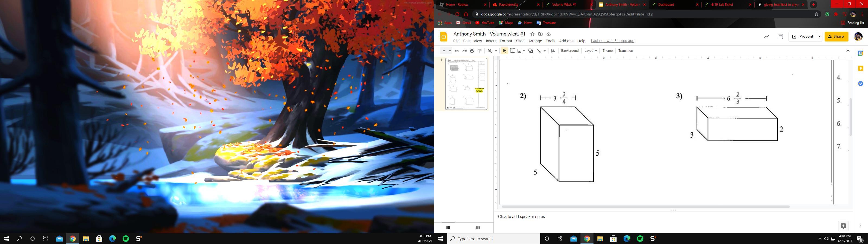Image resolution: width=868 pixels, height=244 pixels.
Task: Open the View menu
Action: coord(478,41)
